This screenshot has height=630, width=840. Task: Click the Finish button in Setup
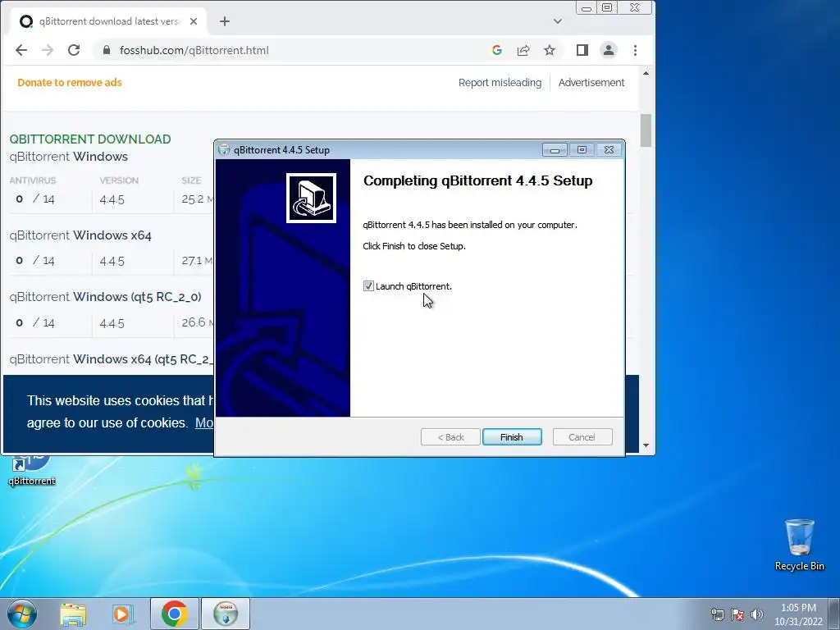512,437
